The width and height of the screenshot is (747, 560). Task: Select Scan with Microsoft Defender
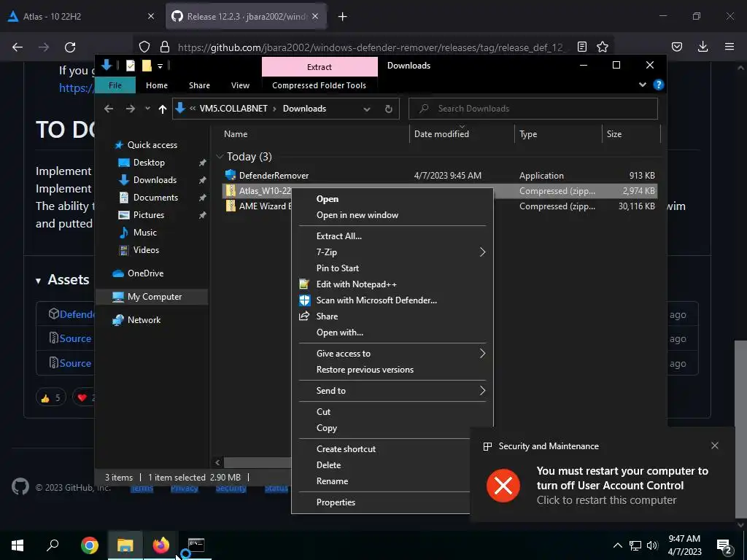click(x=376, y=300)
